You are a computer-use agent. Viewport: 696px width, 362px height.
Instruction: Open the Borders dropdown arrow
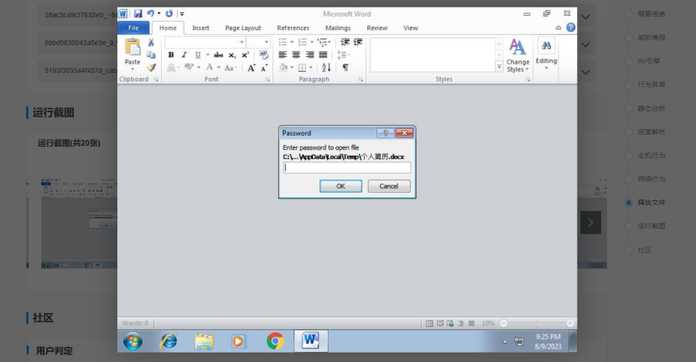pyautogui.click(x=311, y=68)
